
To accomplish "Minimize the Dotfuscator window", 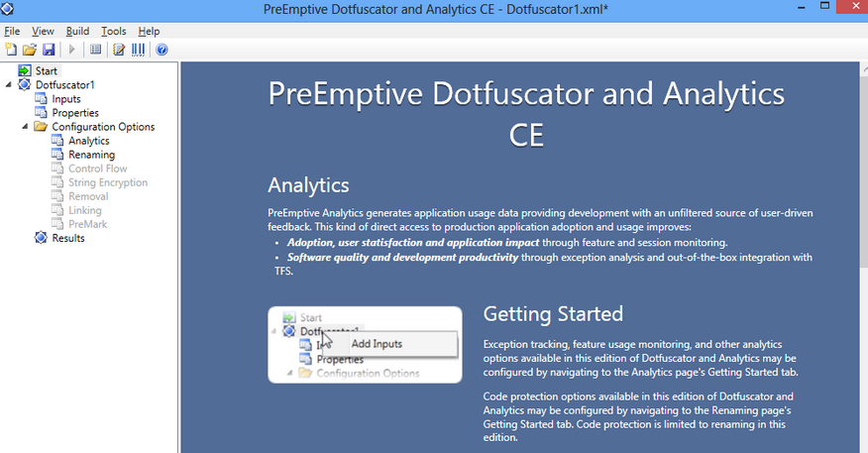I will point(802,7).
